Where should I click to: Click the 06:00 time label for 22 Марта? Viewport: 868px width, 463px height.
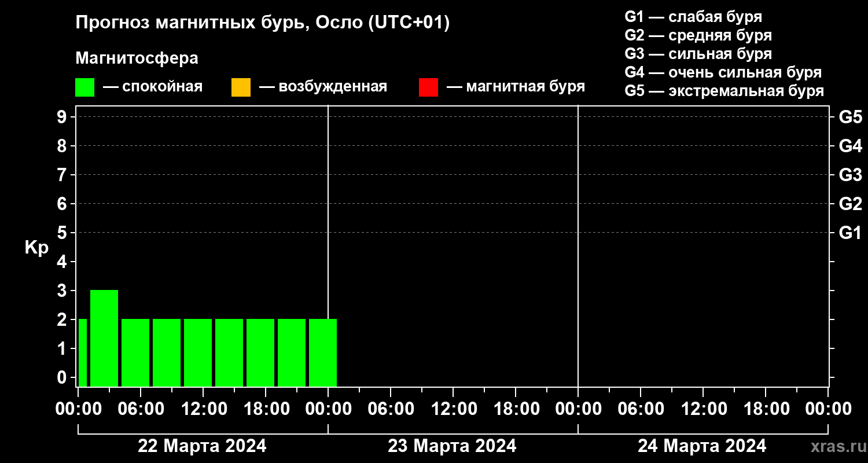141,409
